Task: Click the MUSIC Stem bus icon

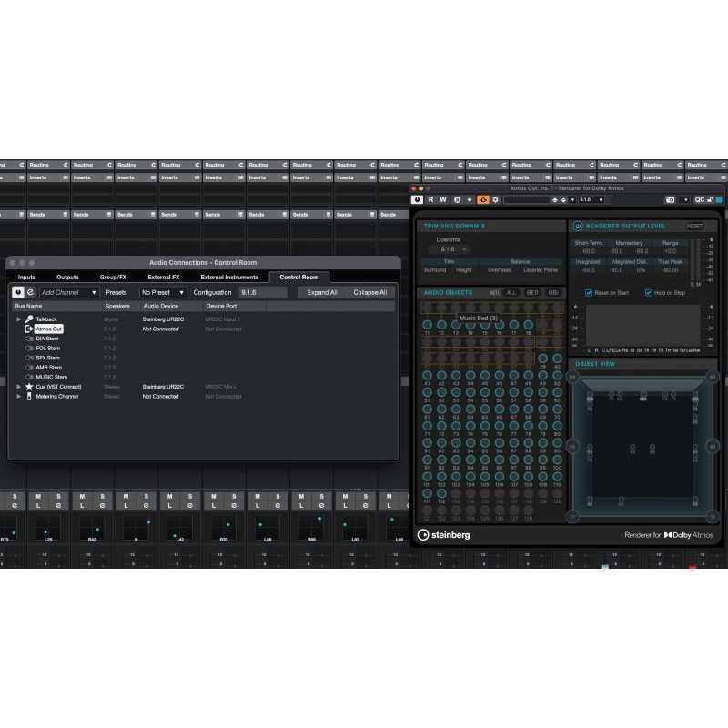Action: [29, 377]
